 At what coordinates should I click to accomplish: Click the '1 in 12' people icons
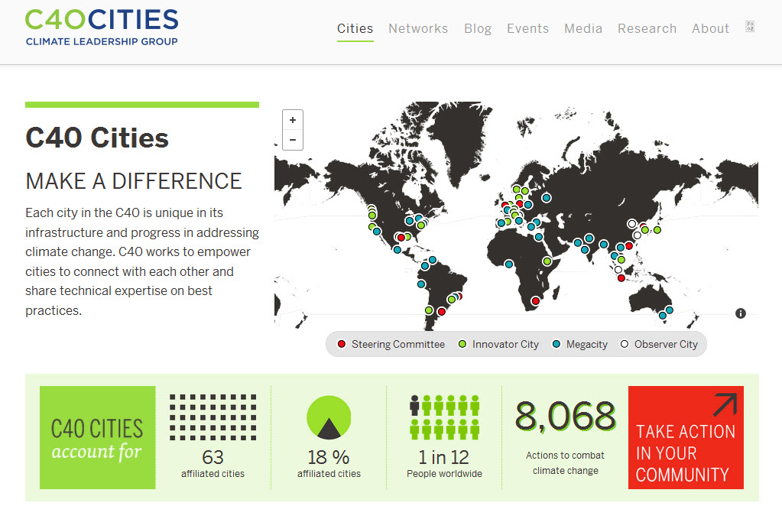pos(443,418)
